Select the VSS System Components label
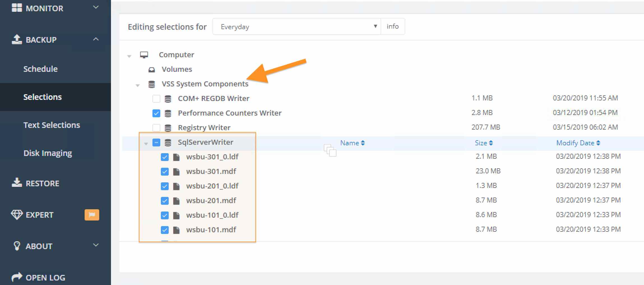This screenshot has width=644, height=285. (x=205, y=84)
